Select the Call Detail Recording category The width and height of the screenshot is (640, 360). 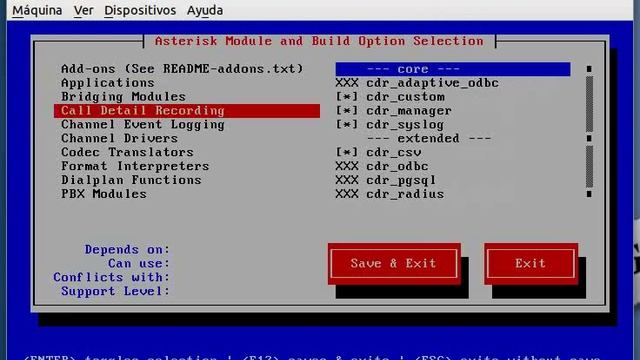pos(187,111)
